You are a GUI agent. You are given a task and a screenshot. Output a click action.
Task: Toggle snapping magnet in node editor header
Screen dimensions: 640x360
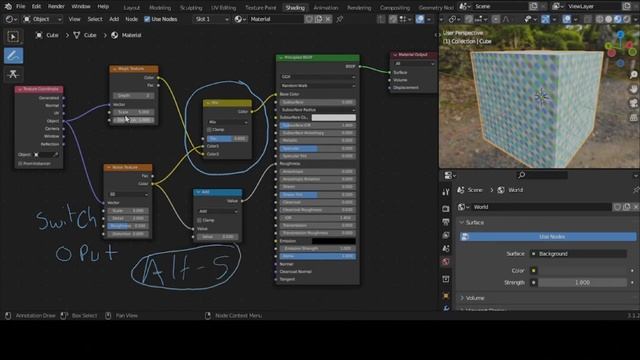[393, 19]
